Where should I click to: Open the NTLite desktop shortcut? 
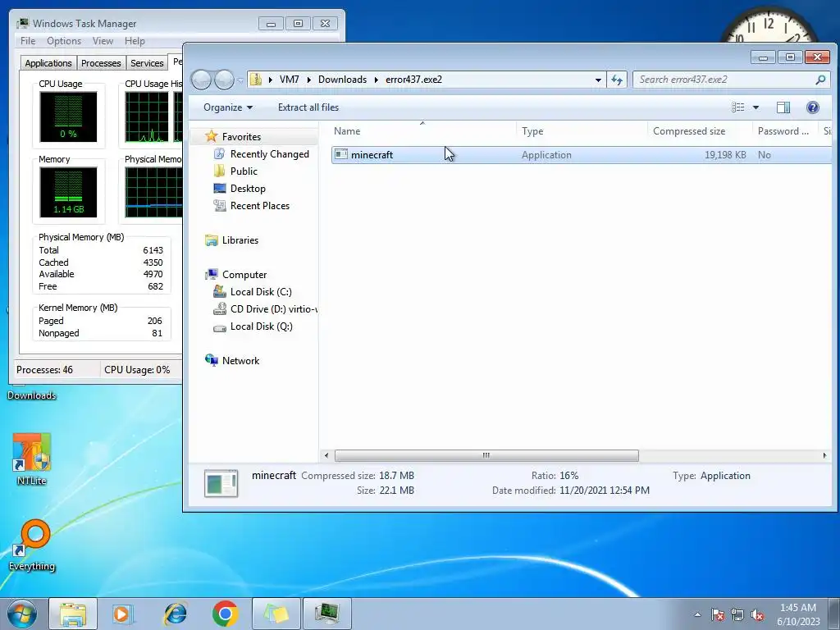(x=32, y=459)
